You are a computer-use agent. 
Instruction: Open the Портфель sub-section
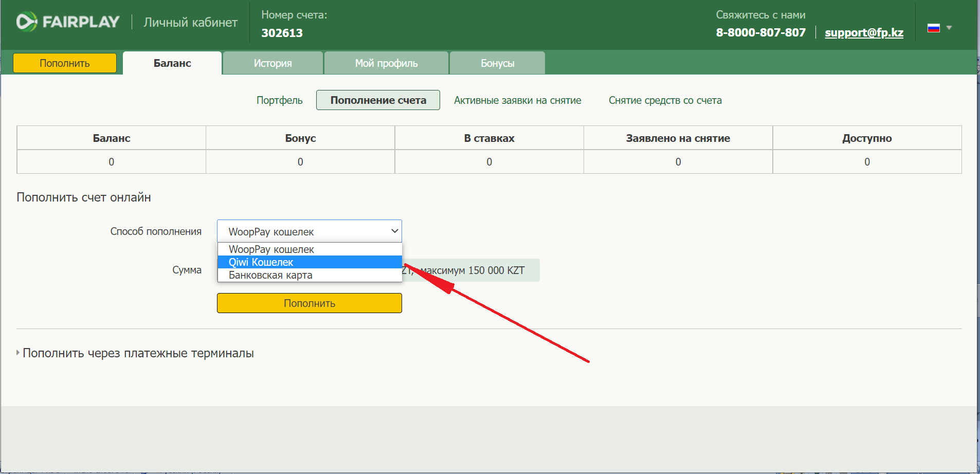point(280,100)
